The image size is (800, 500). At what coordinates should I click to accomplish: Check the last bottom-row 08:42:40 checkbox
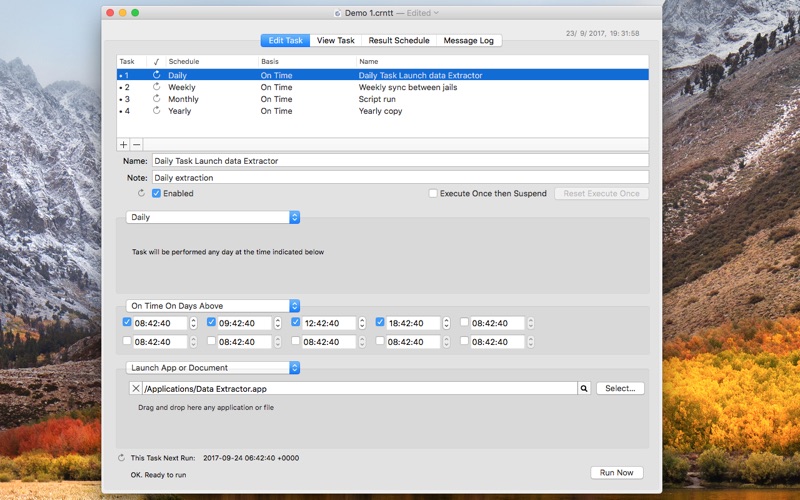tap(464, 340)
